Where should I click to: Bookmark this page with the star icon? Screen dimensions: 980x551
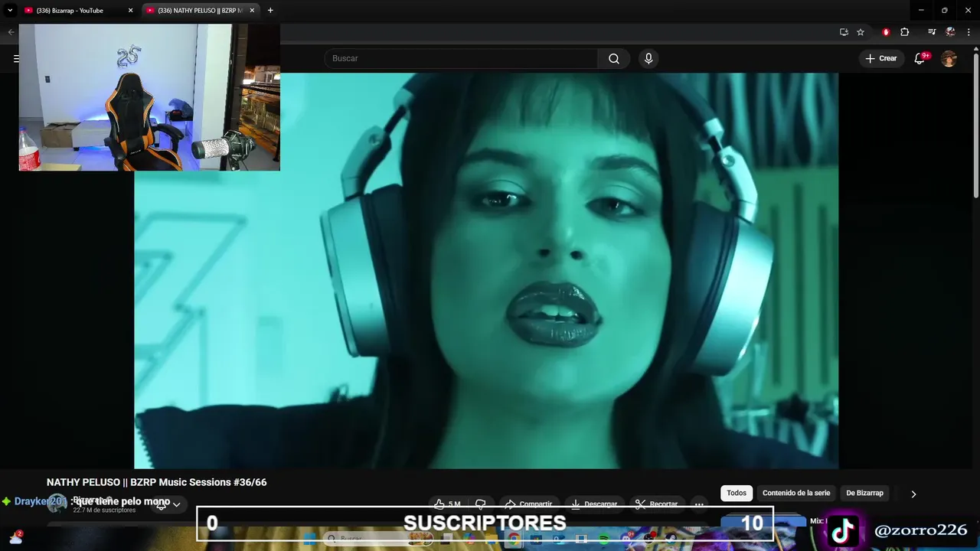861,32
